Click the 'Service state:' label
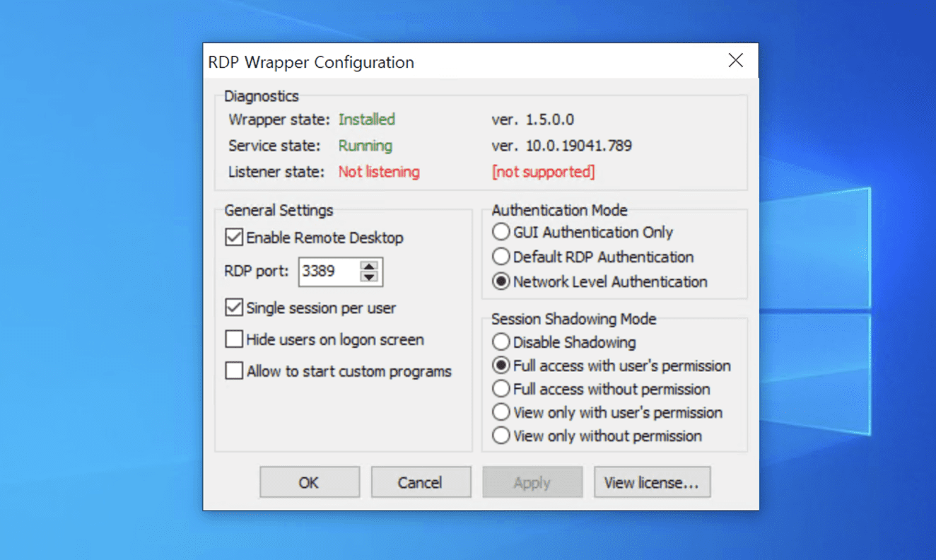936x560 pixels. click(x=274, y=146)
